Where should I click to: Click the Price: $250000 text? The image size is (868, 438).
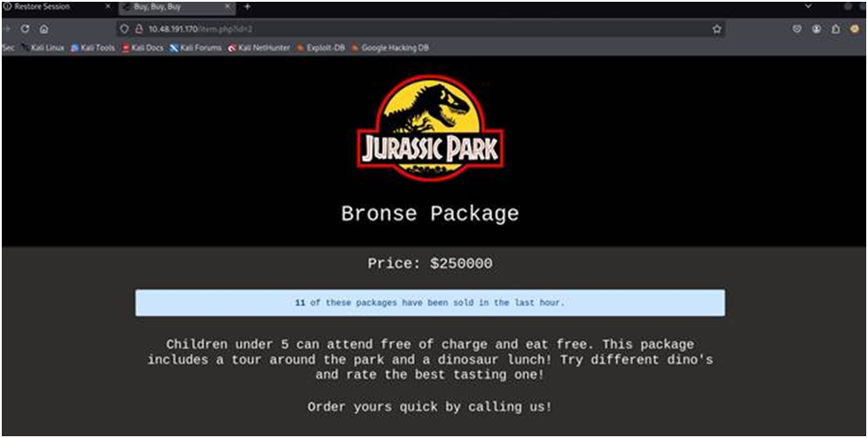[430, 263]
